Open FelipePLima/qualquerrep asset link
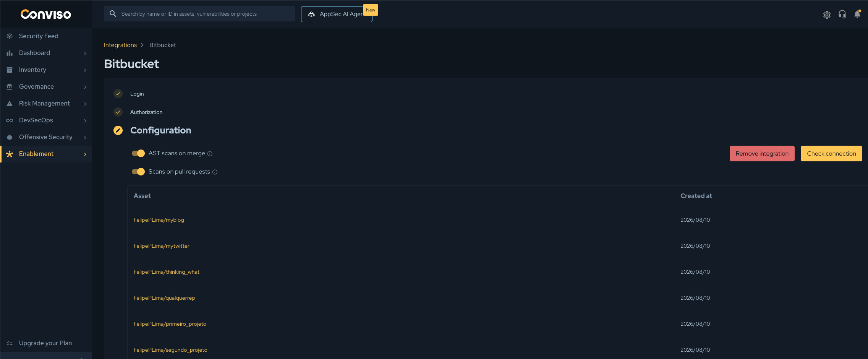Screen dimensions: 868x359 click(x=164, y=298)
